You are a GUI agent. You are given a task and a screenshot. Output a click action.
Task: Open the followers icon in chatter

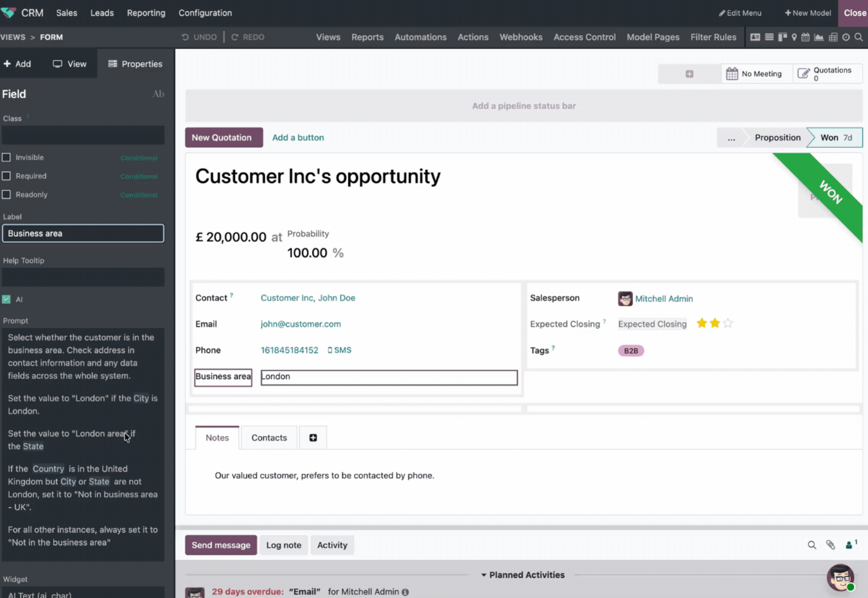point(850,545)
